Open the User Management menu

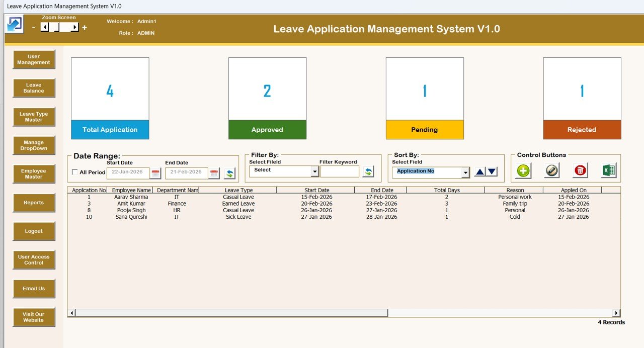tap(34, 59)
